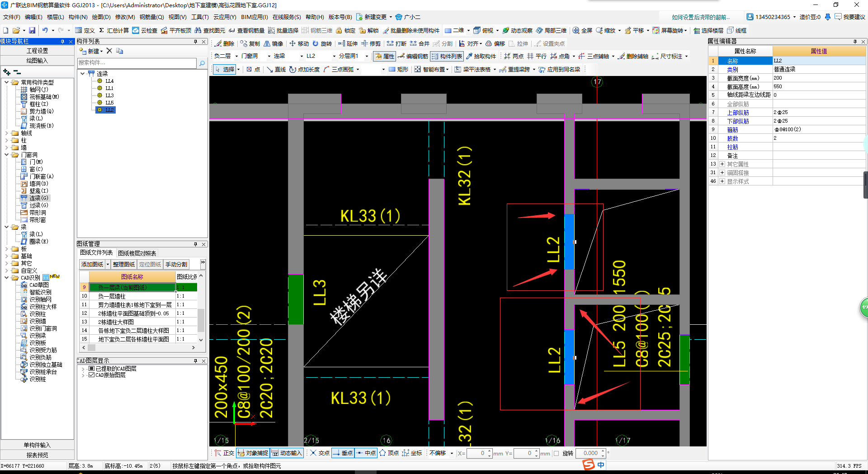Select LL4 in the component list
The image size is (868, 474).
109,81
